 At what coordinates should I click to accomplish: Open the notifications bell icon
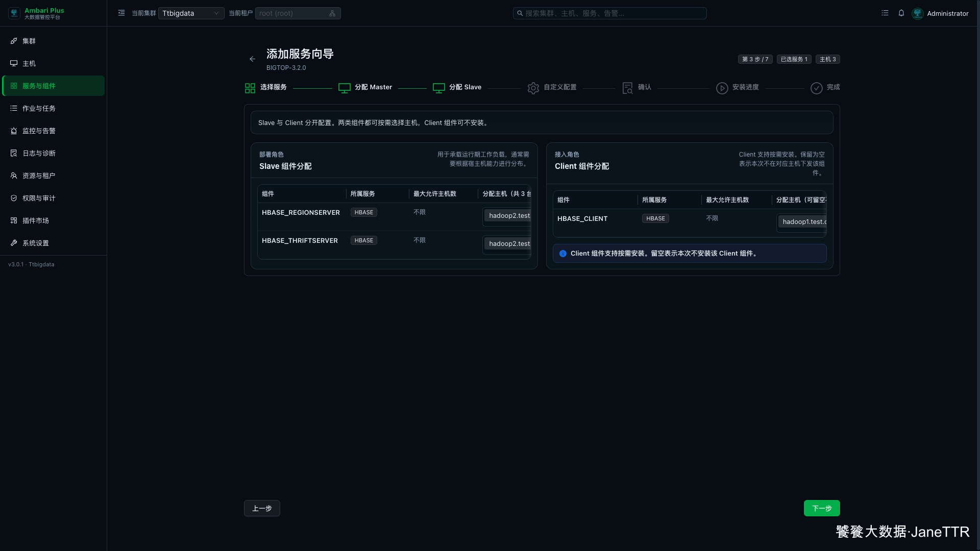pyautogui.click(x=901, y=13)
